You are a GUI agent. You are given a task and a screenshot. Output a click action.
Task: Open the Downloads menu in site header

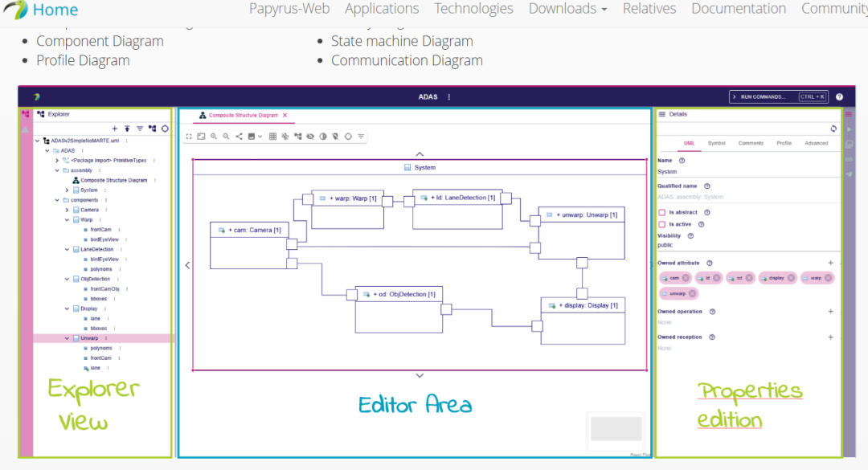coord(567,9)
